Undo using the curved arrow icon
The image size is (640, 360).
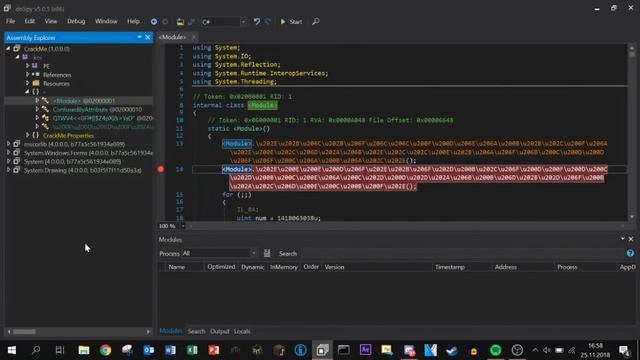click(x=256, y=22)
